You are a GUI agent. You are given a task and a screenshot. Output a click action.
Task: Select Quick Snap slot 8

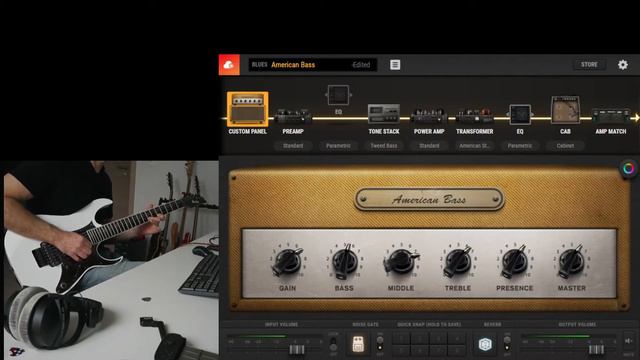[x=457, y=350]
